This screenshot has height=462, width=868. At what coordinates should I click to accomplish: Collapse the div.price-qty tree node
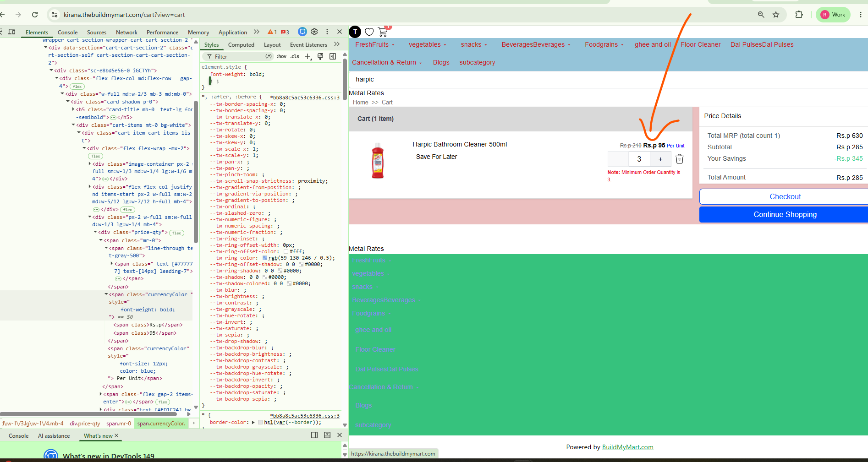[95, 233]
